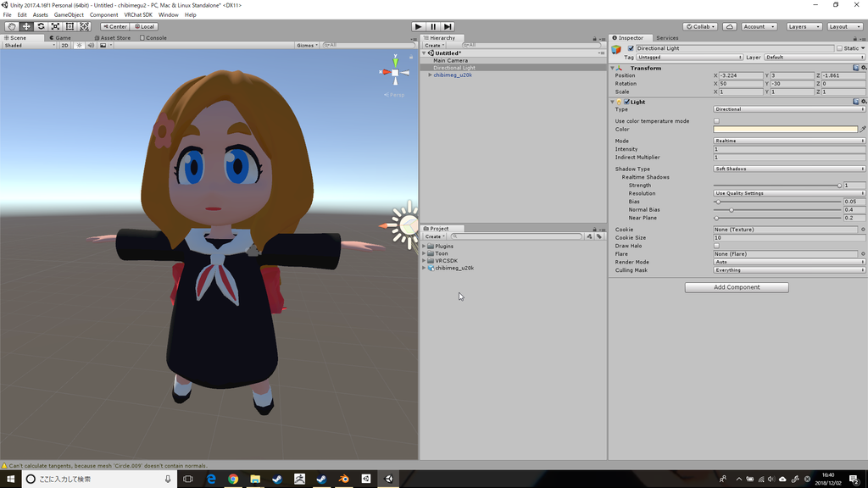The image size is (868, 488).
Task: Switch to the Services tab
Action: pyautogui.click(x=667, y=38)
